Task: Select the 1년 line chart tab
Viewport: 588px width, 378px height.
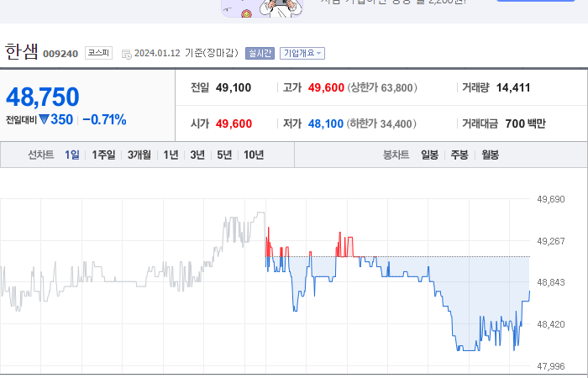Action: [x=171, y=155]
